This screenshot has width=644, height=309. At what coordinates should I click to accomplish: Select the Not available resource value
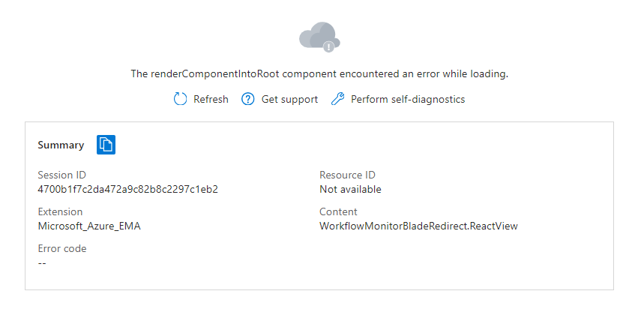pyautogui.click(x=350, y=189)
